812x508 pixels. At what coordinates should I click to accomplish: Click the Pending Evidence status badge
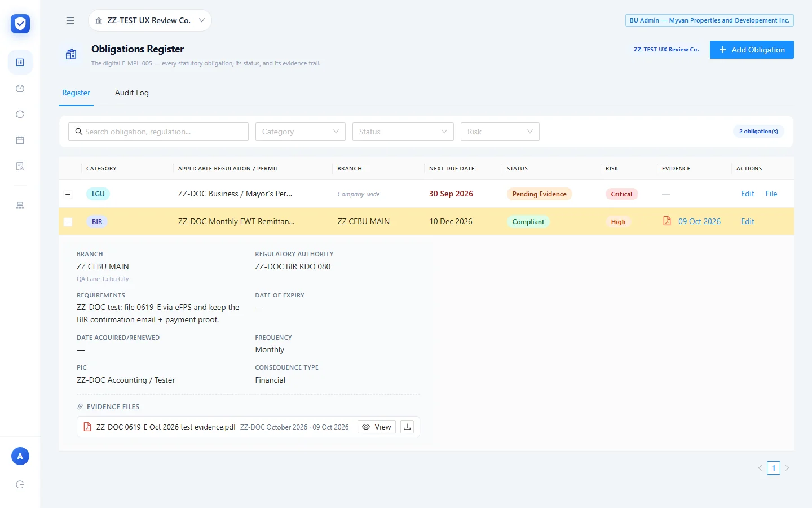tap(540, 194)
